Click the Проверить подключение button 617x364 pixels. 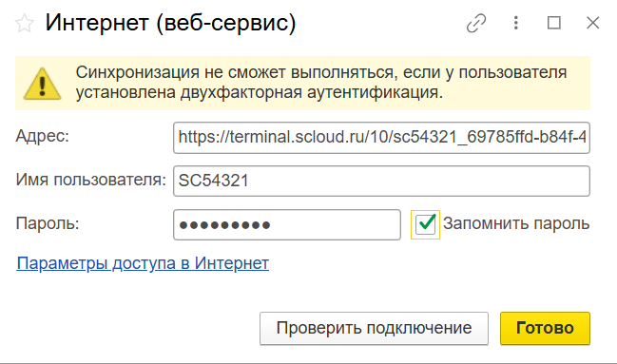click(x=374, y=328)
